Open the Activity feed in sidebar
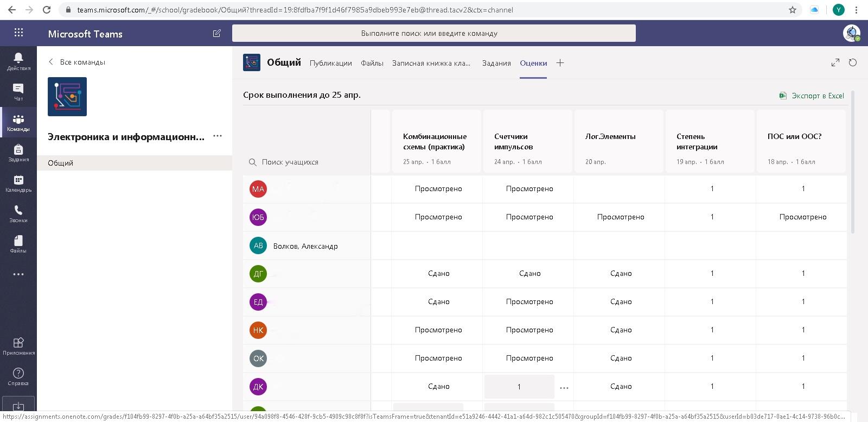The height and width of the screenshot is (422, 868). 18,61
